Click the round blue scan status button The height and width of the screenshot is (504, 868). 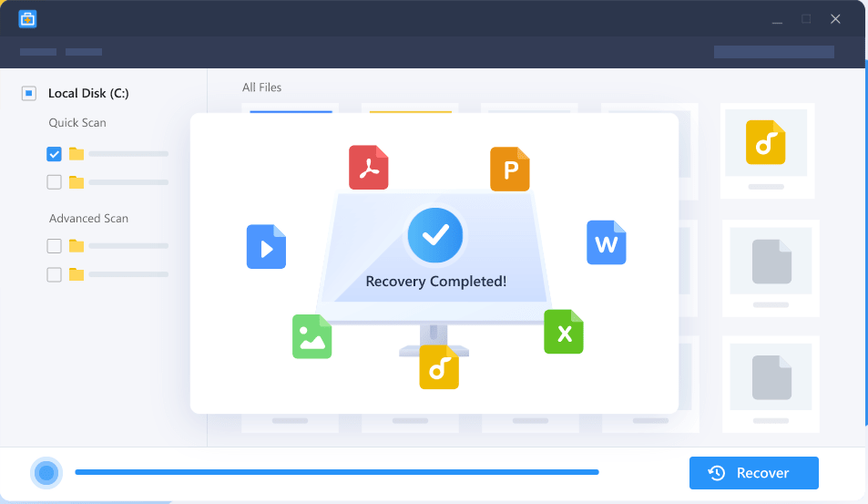pos(46,473)
